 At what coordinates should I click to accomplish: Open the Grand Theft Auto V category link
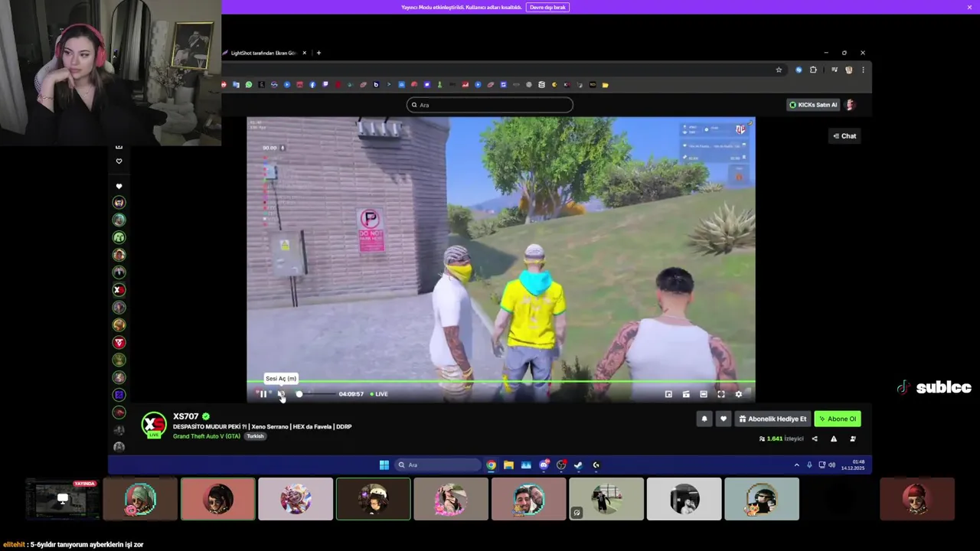click(x=207, y=436)
